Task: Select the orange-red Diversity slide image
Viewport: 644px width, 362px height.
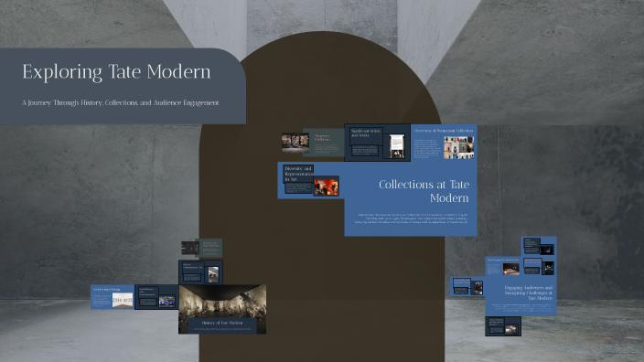Action: 326,186
